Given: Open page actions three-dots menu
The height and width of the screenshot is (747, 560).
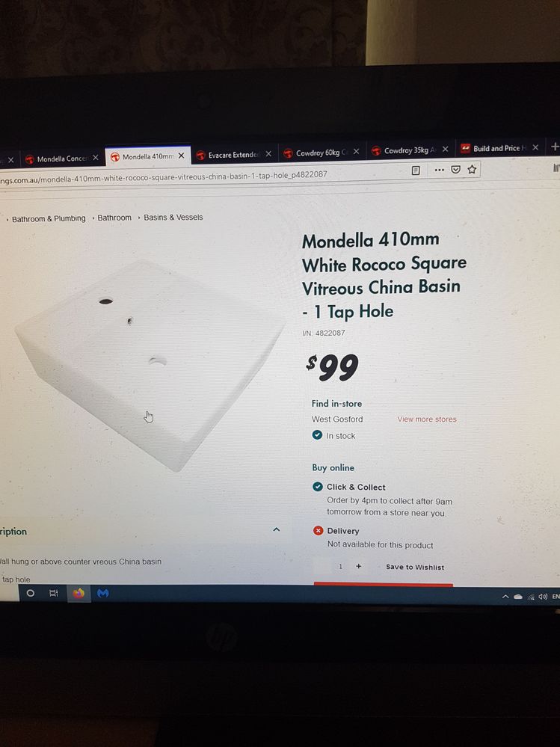Looking at the screenshot, I should point(439,170).
